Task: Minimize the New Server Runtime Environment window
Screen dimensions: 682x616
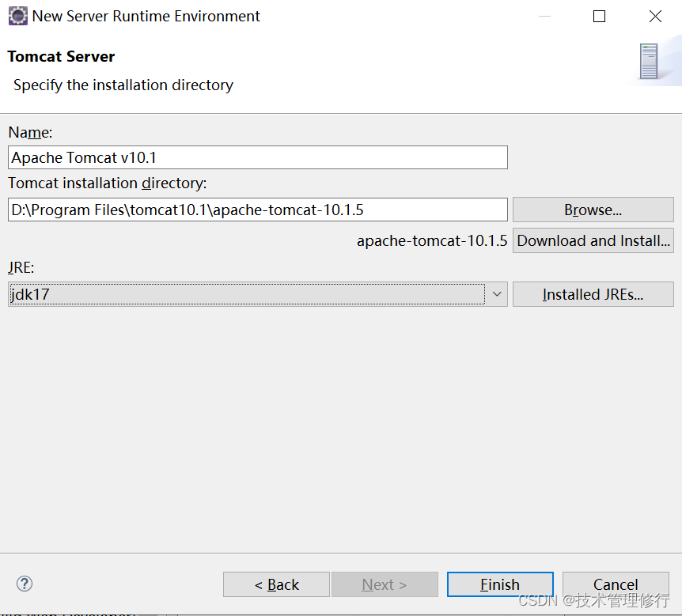Action: [544, 17]
